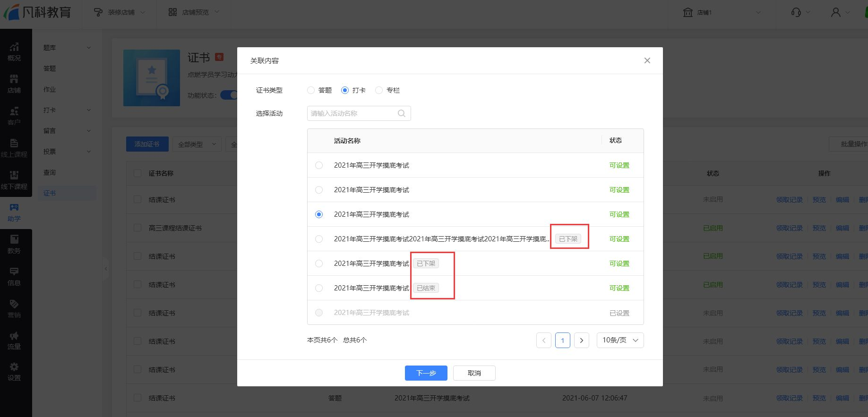Click 2021-06-07 12:06:47 timestamp
The image size is (868, 417).
595,398
